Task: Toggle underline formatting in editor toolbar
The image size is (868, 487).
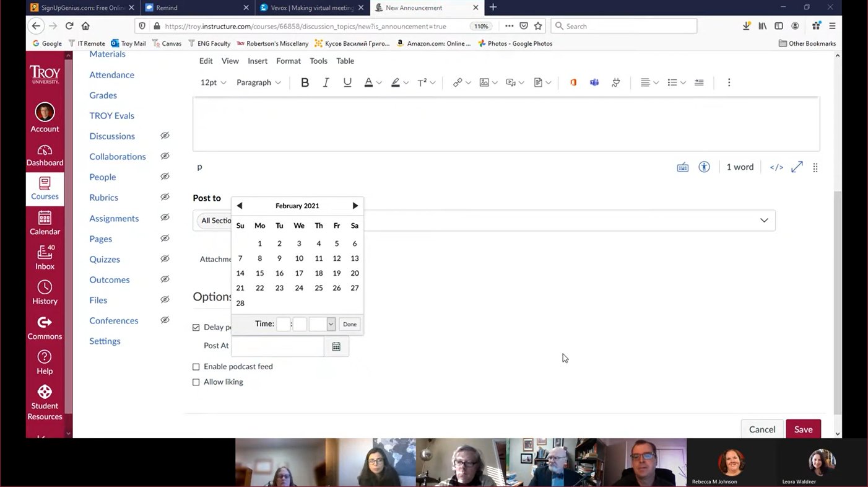Action: tap(347, 82)
